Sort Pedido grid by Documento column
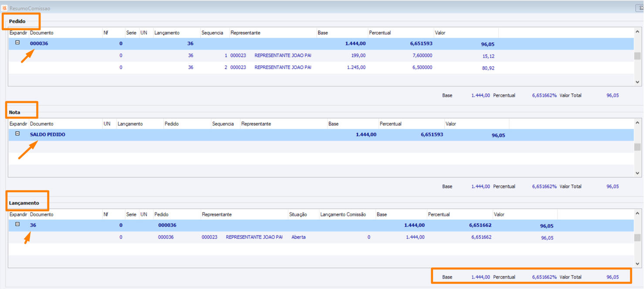The width and height of the screenshot is (644, 289). click(41, 33)
